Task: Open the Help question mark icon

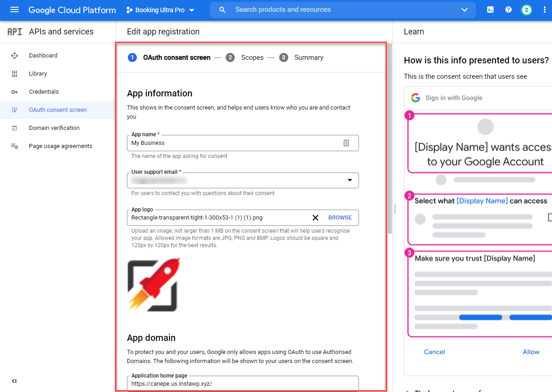Action: click(x=508, y=10)
